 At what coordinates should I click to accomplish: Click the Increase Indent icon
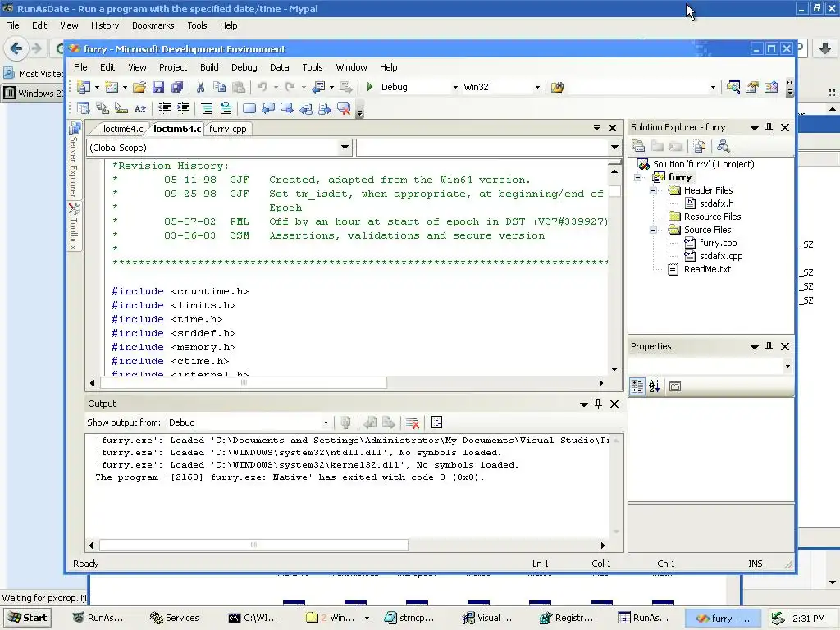(x=183, y=109)
